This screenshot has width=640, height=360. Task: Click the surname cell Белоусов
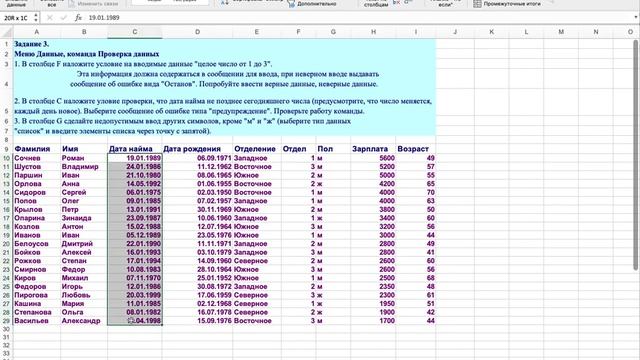pos(37,244)
